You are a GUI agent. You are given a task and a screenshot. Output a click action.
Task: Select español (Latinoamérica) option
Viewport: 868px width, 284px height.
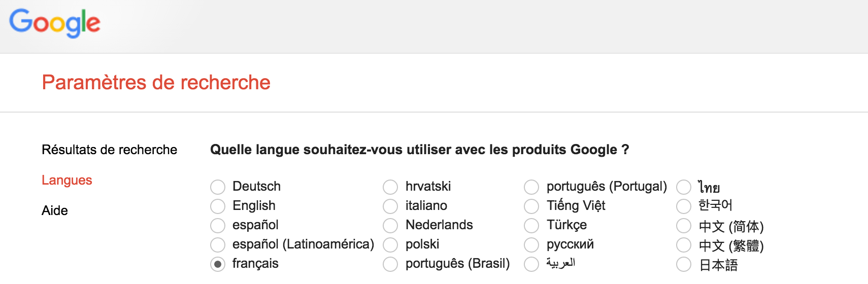[218, 245]
